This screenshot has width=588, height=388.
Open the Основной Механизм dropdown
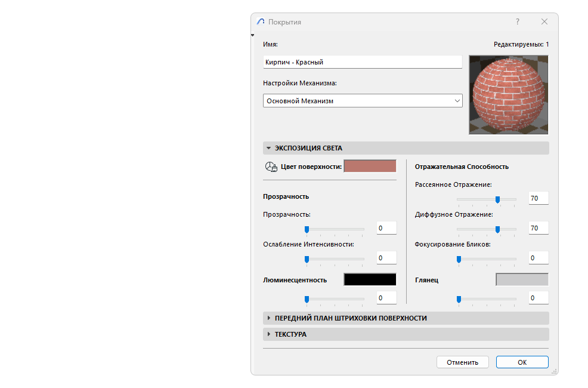[457, 100]
